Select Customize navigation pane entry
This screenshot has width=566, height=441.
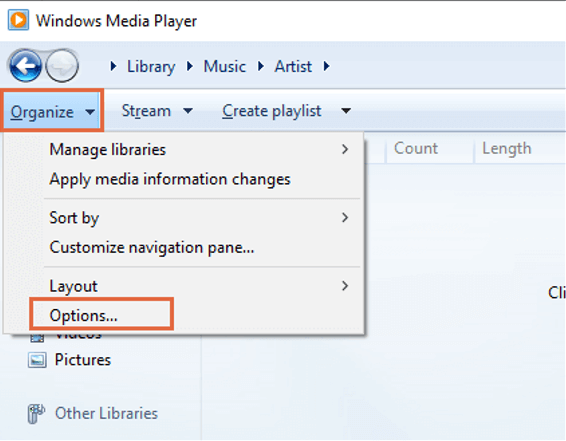coord(201,247)
